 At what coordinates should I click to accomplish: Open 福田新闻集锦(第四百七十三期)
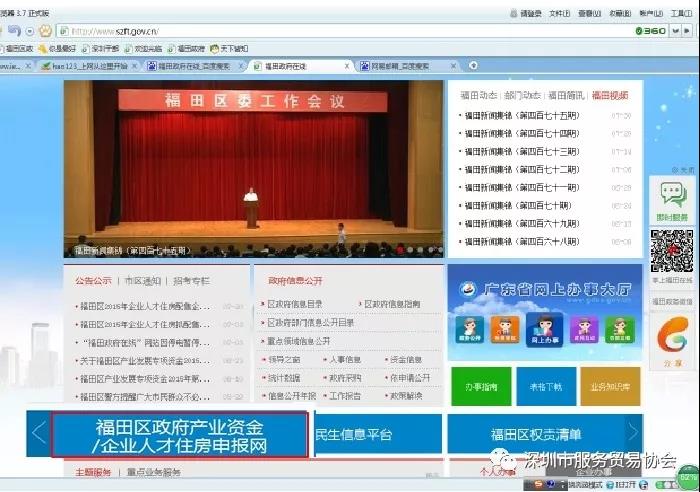pyautogui.click(x=522, y=152)
